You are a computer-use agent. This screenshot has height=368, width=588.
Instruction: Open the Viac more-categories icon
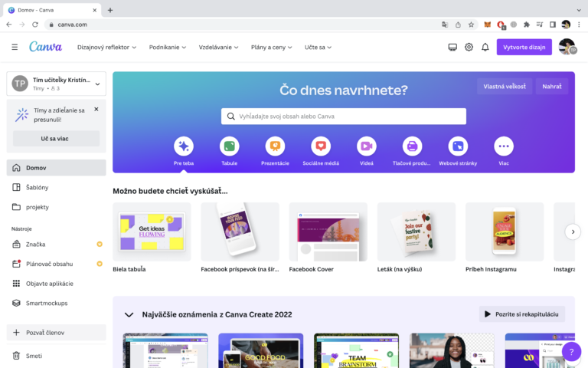click(504, 146)
